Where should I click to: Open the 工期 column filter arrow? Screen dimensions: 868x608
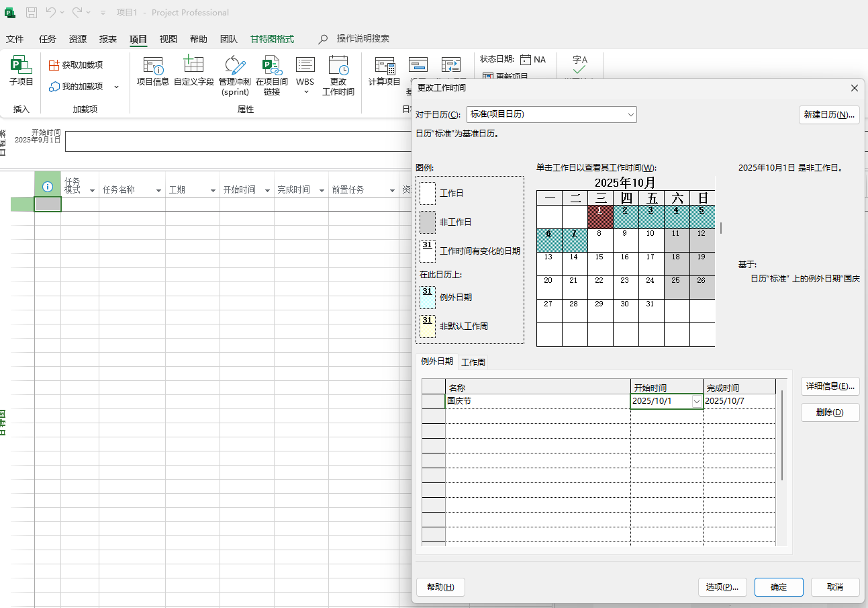[x=213, y=191]
